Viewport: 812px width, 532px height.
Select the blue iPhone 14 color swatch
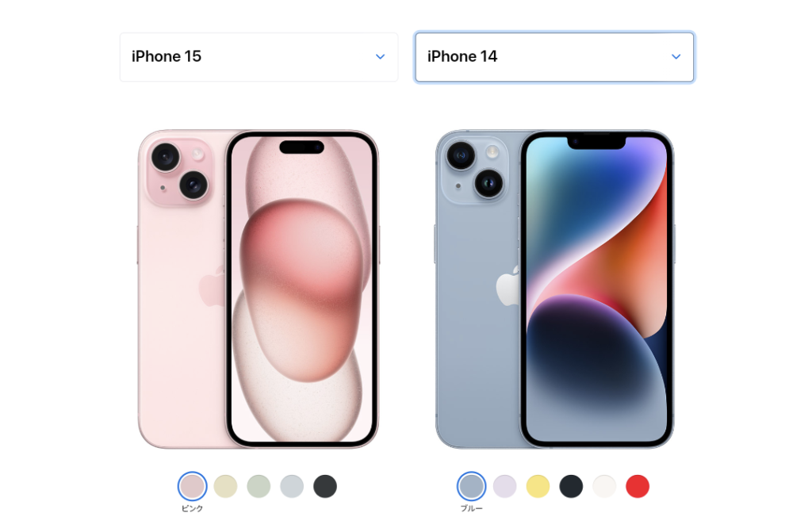(x=471, y=486)
